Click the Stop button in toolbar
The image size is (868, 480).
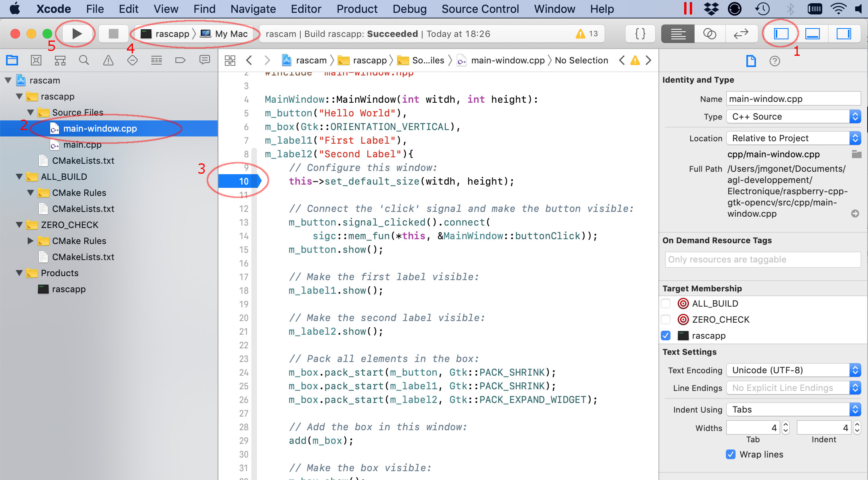(114, 34)
